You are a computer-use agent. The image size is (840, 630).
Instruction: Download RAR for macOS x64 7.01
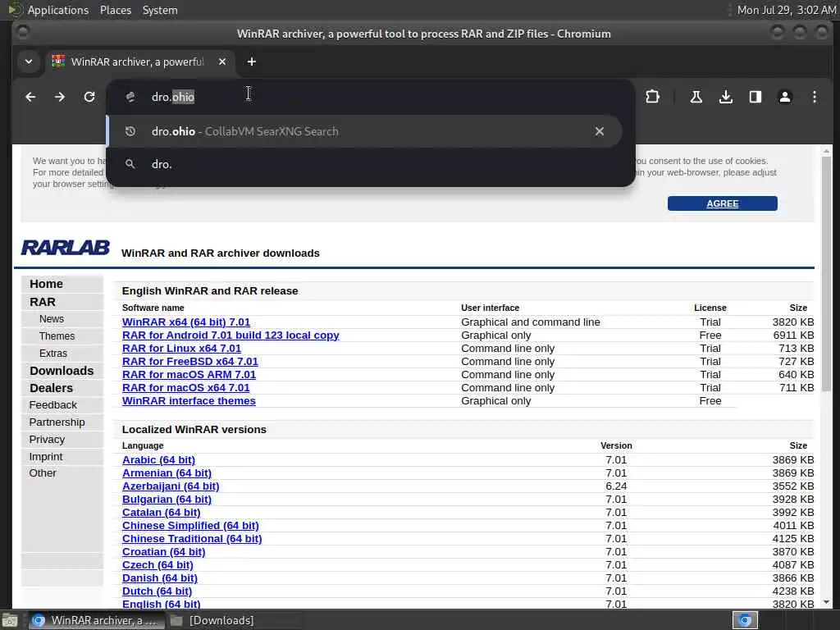click(x=186, y=388)
